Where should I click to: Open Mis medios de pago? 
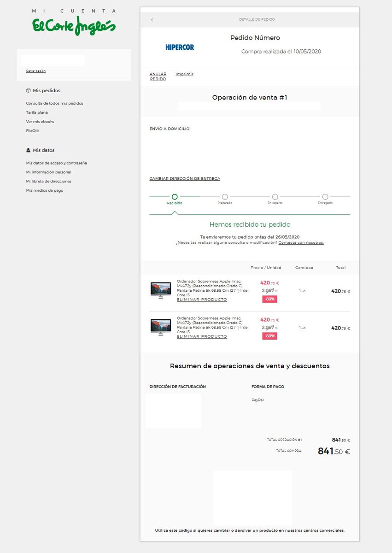click(45, 190)
